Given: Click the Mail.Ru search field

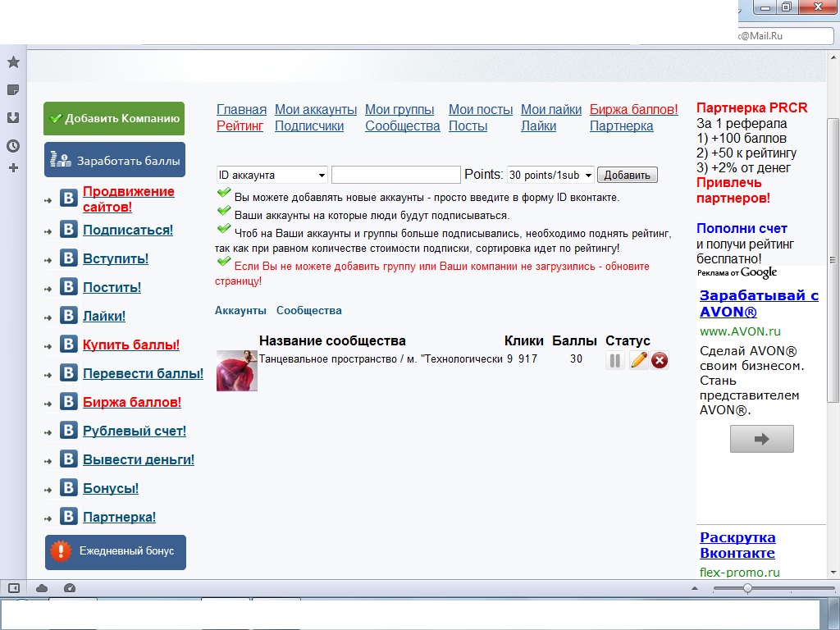Looking at the screenshot, I should tap(785, 36).
